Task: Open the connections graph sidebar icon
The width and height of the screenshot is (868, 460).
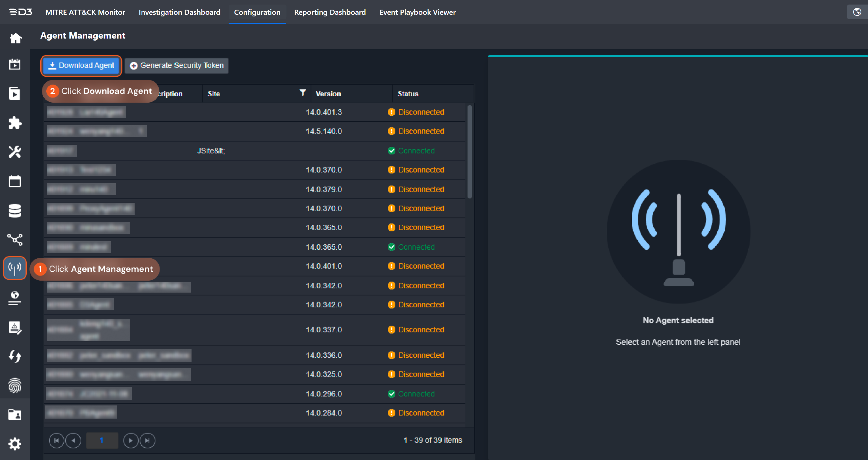Action: click(15, 239)
